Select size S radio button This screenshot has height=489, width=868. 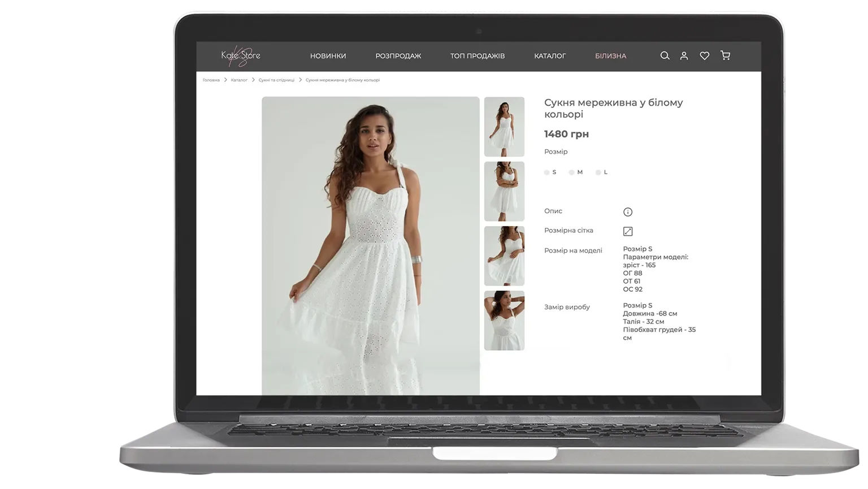pos(547,172)
